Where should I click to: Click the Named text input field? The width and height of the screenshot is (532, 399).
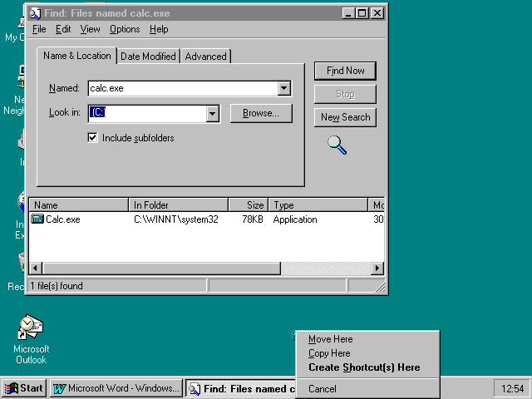[x=182, y=88]
